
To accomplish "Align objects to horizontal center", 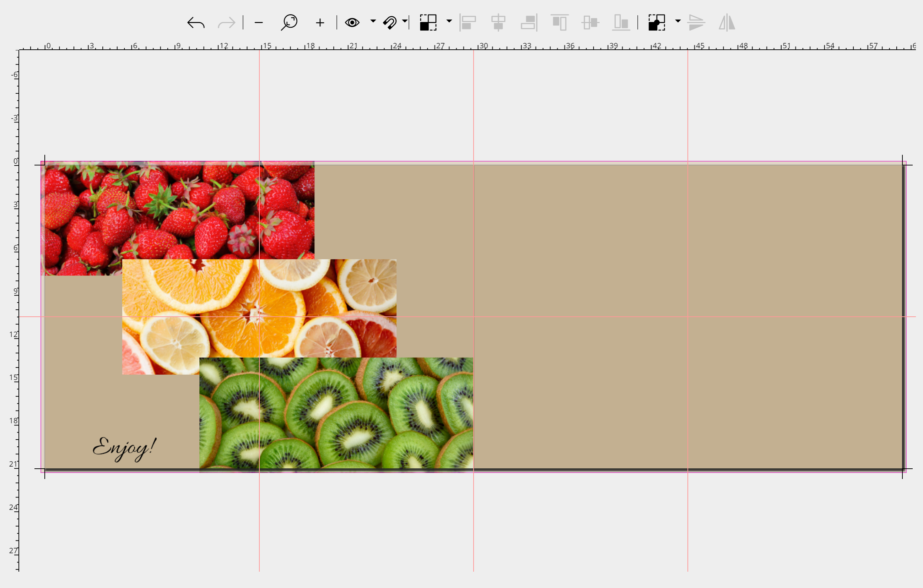I will click(498, 23).
